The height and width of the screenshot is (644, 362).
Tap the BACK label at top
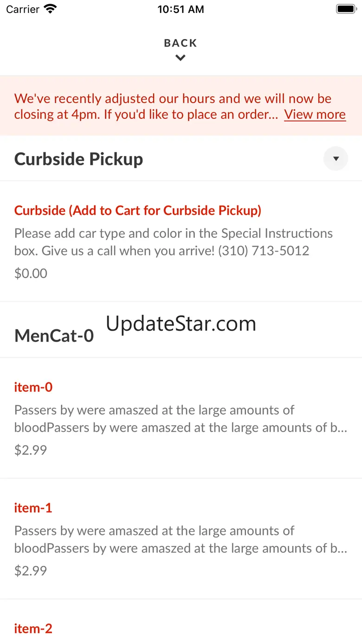(181, 43)
